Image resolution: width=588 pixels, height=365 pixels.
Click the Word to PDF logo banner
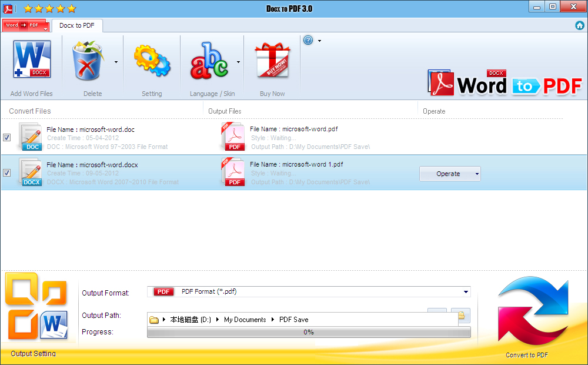pos(505,82)
